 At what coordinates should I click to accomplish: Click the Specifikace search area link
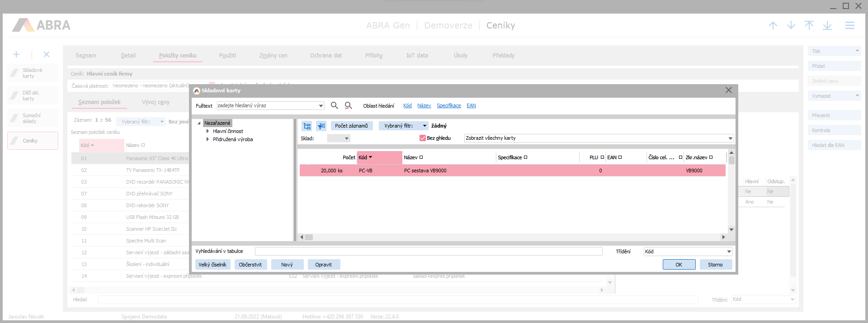448,105
